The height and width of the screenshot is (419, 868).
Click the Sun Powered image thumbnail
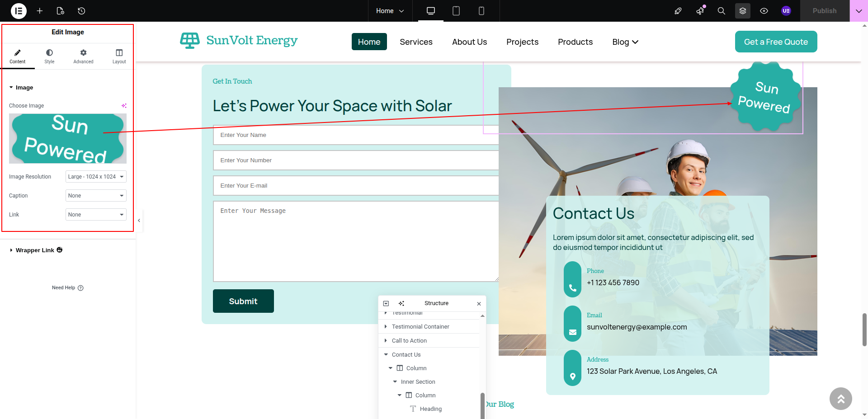coord(68,138)
